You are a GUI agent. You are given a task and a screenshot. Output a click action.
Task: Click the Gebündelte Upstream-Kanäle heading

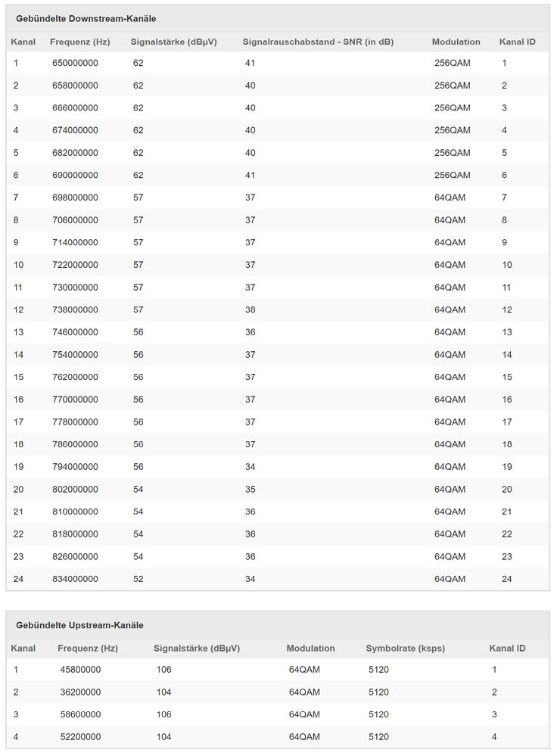[79, 625]
